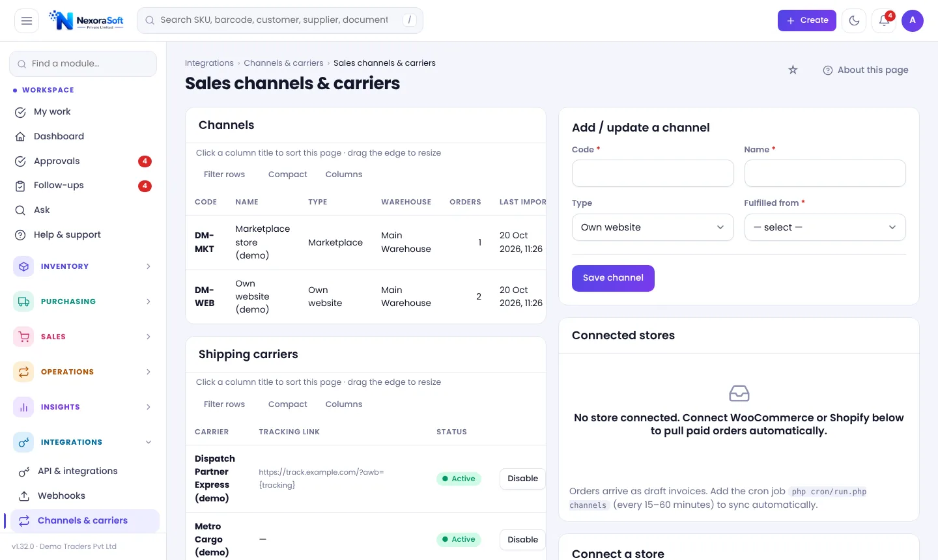The image size is (938, 560).
Task: Expand the Sales section chevron
Action: 149,337
